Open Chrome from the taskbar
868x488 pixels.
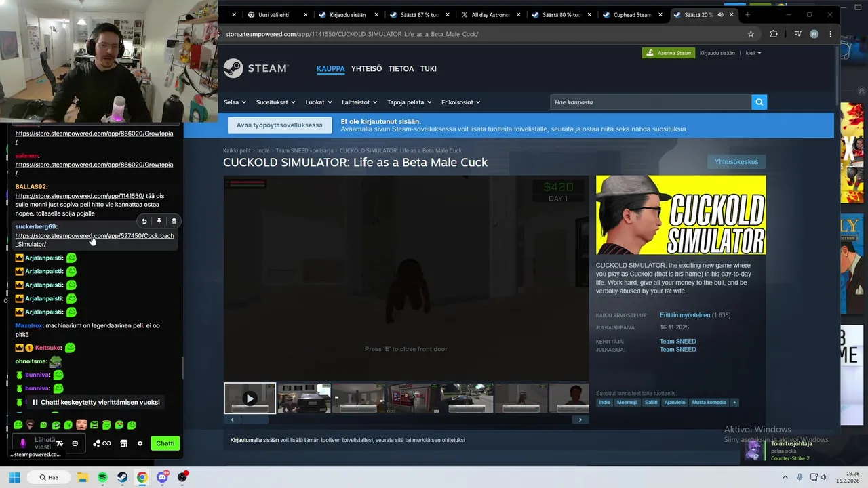point(142,477)
